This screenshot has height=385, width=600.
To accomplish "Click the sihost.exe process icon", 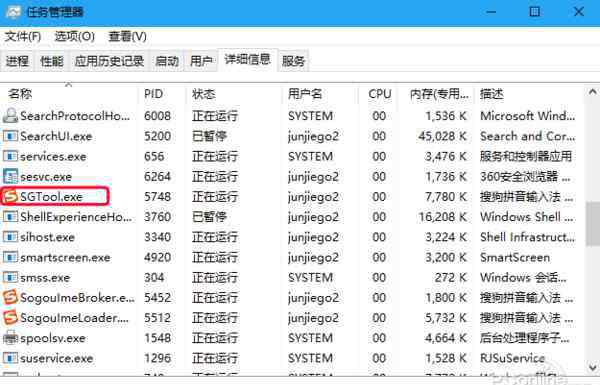I will pos(10,237).
